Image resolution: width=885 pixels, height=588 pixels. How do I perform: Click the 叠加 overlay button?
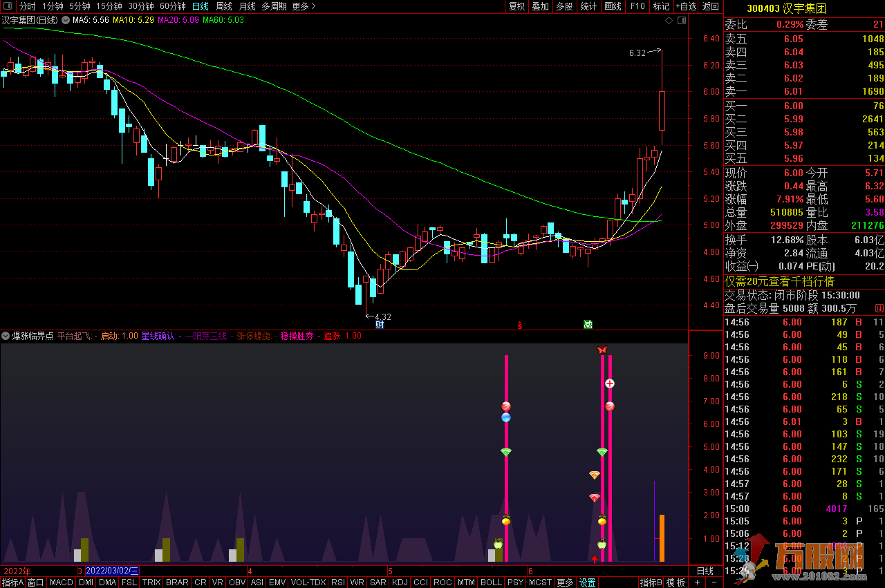pos(540,6)
